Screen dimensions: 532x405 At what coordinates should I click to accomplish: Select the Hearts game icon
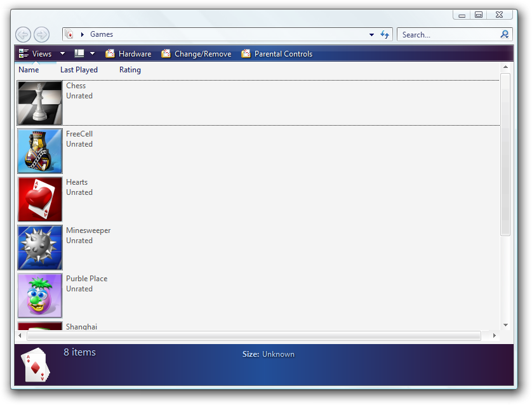[x=40, y=199]
